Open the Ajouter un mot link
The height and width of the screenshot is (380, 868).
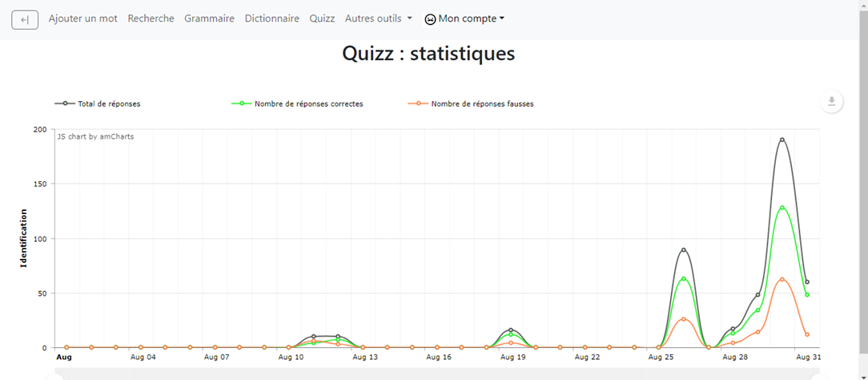(82, 18)
